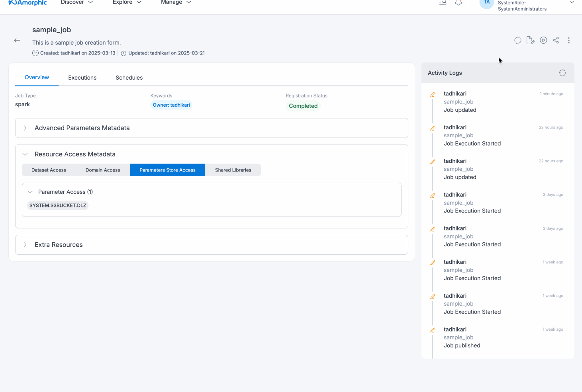Click the Amorphic logo
This screenshot has height=392, width=582.
click(27, 3)
